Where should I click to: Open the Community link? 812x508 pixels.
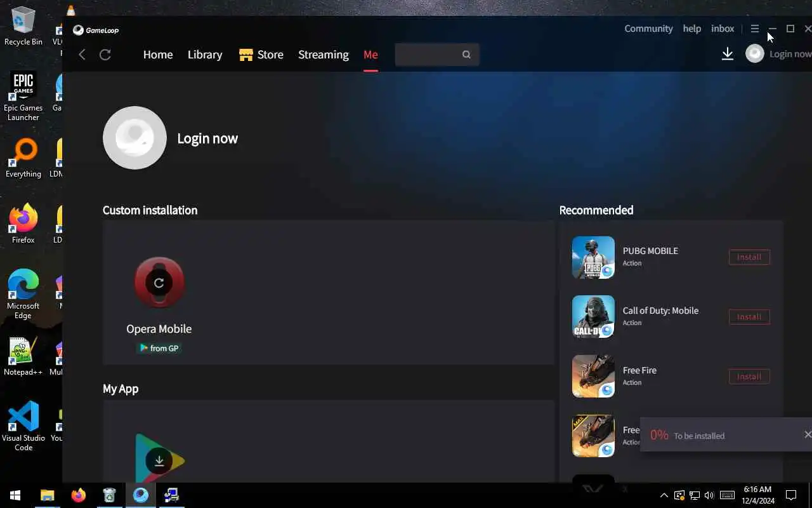648,29
